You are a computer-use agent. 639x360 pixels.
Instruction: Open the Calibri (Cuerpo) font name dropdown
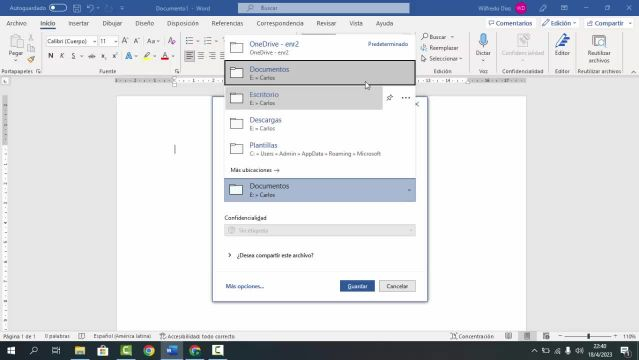click(94, 41)
